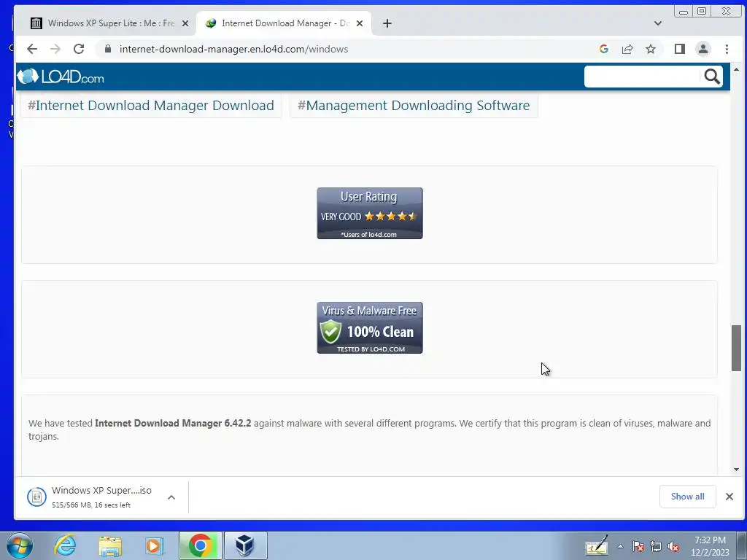Image resolution: width=747 pixels, height=560 pixels.
Task: Click the User Rating Very Good badge
Action: 370,214
